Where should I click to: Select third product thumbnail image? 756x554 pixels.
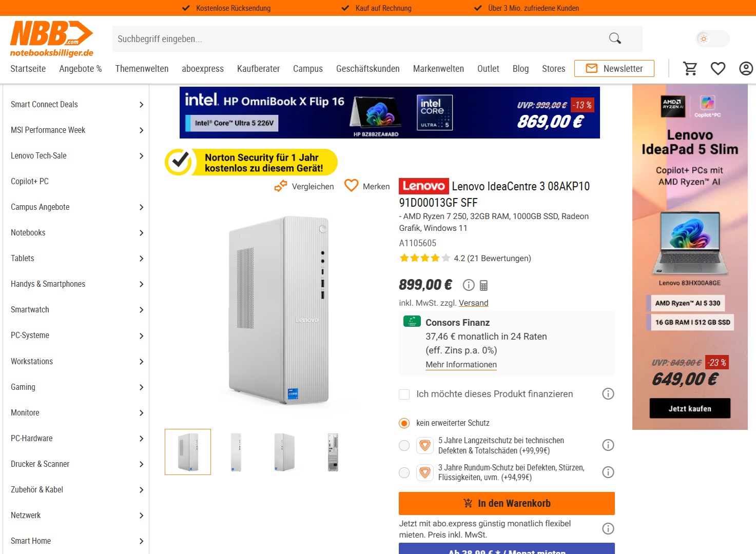click(x=284, y=452)
